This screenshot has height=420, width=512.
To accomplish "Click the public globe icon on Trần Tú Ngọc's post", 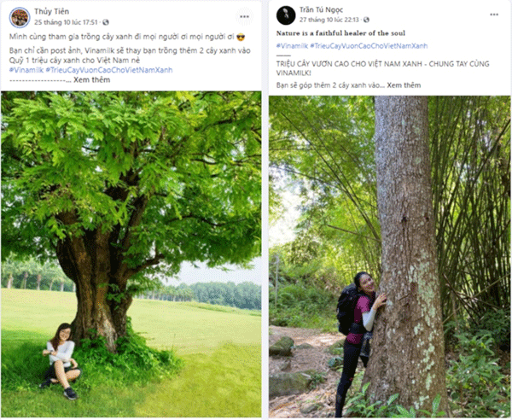I will [366, 20].
